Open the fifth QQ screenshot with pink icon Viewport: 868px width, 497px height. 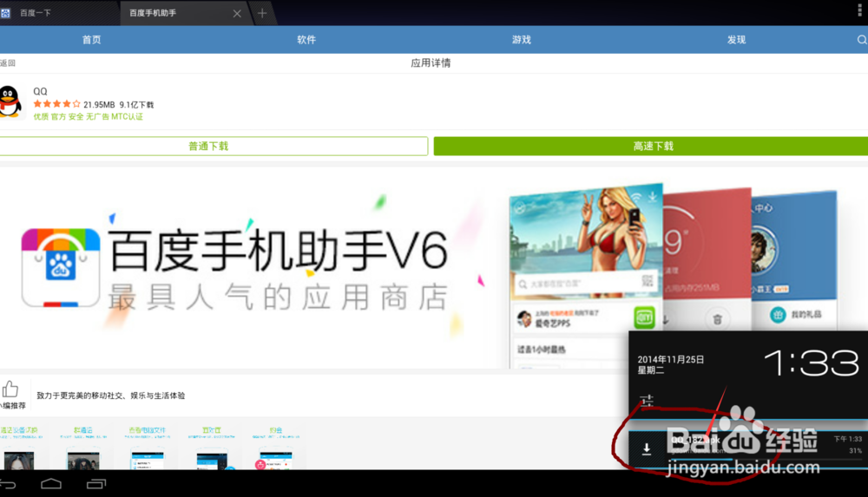click(x=276, y=448)
